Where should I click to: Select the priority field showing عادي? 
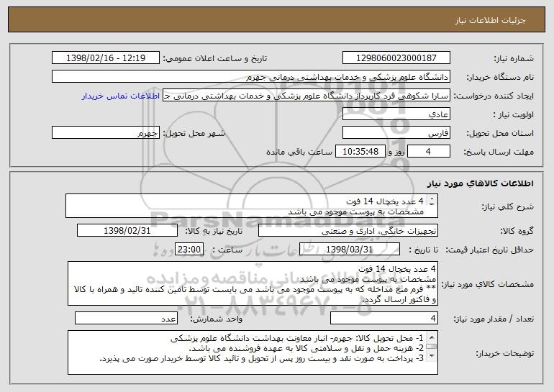tap(396, 114)
